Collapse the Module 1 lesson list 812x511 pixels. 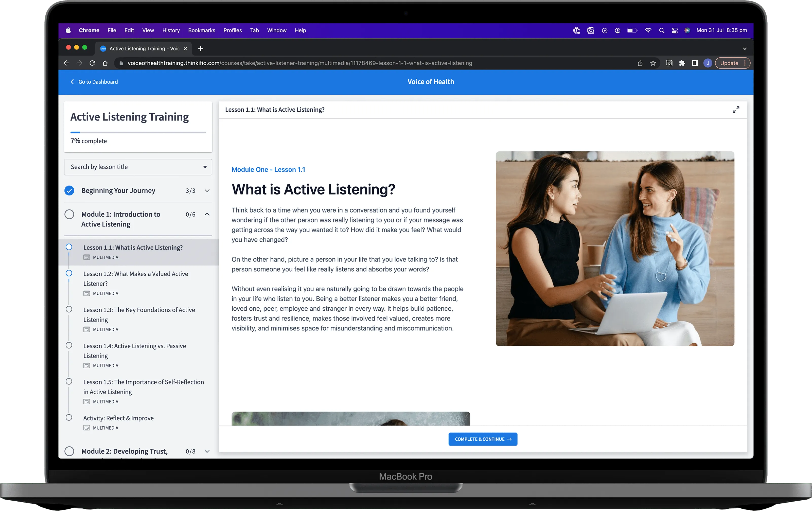207,214
